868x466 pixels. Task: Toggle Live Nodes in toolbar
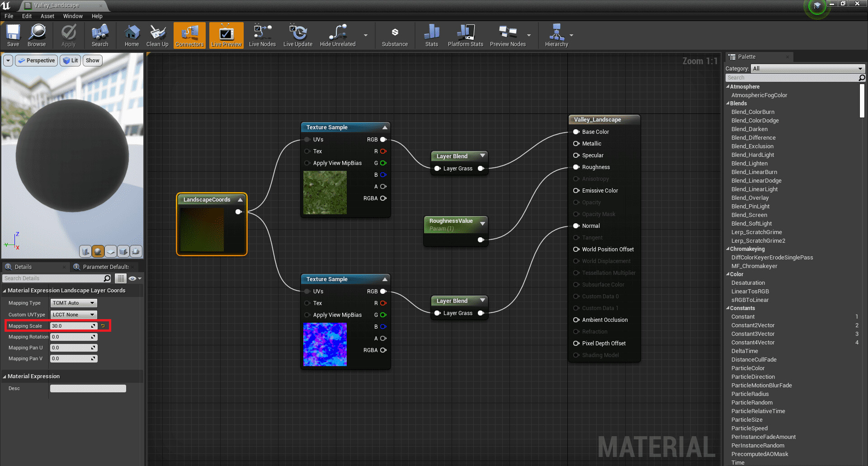[262, 35]
